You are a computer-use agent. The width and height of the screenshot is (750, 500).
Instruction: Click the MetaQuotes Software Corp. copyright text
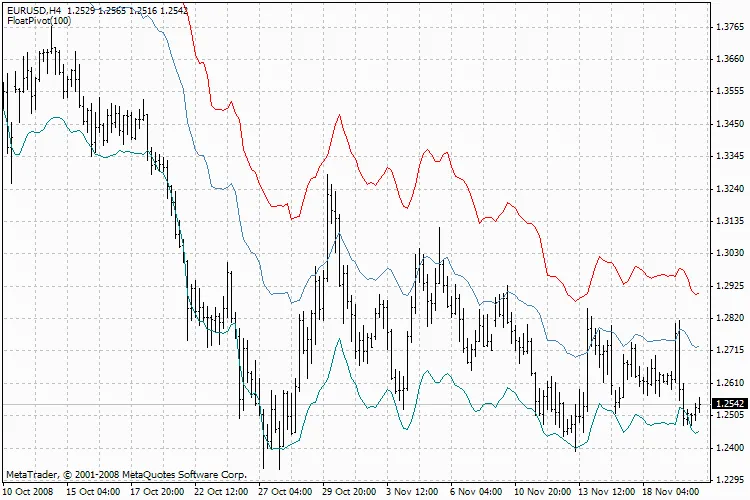coord(126,474)
